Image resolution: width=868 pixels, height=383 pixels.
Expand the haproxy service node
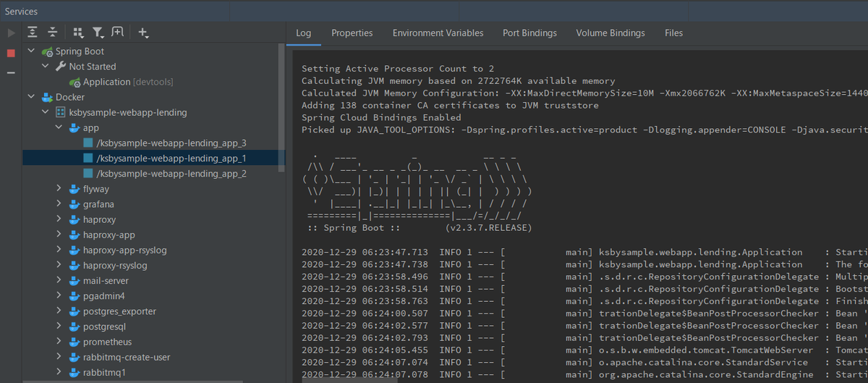pyautogui.click(x=59, y=219)
